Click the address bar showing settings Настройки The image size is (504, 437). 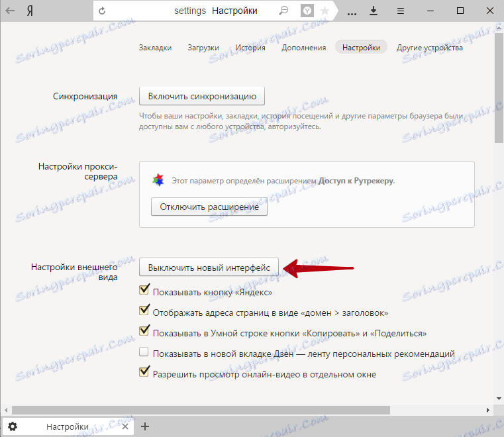click(x=216, y=11)
